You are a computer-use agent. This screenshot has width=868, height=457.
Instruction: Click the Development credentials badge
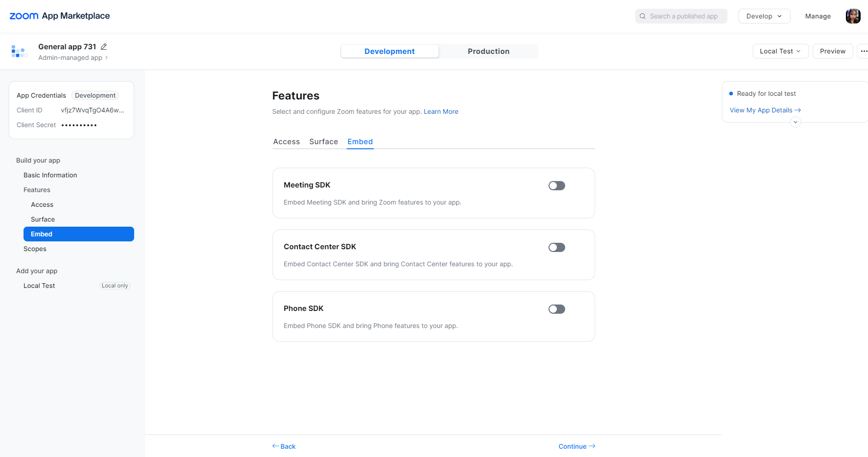pyautogui.click(x=95, y=95)
